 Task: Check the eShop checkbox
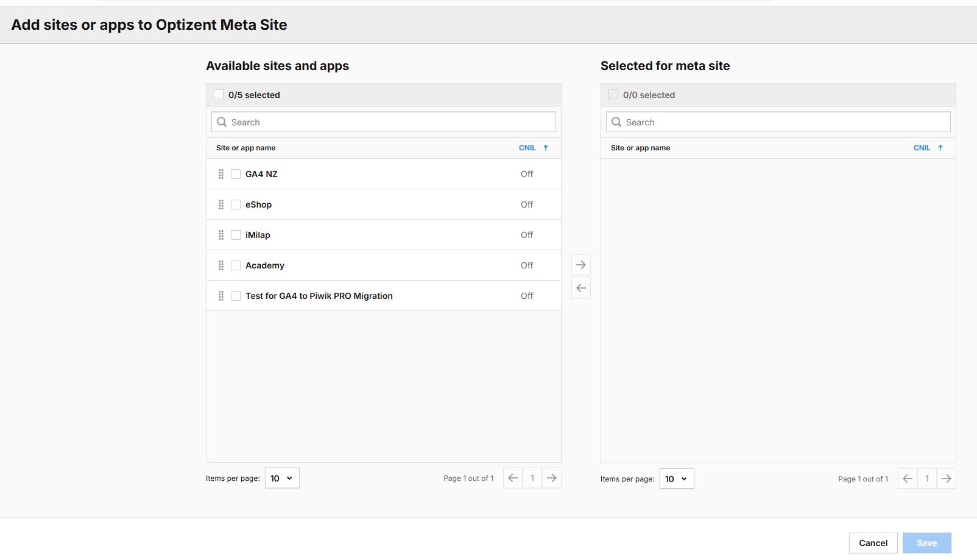236,204
